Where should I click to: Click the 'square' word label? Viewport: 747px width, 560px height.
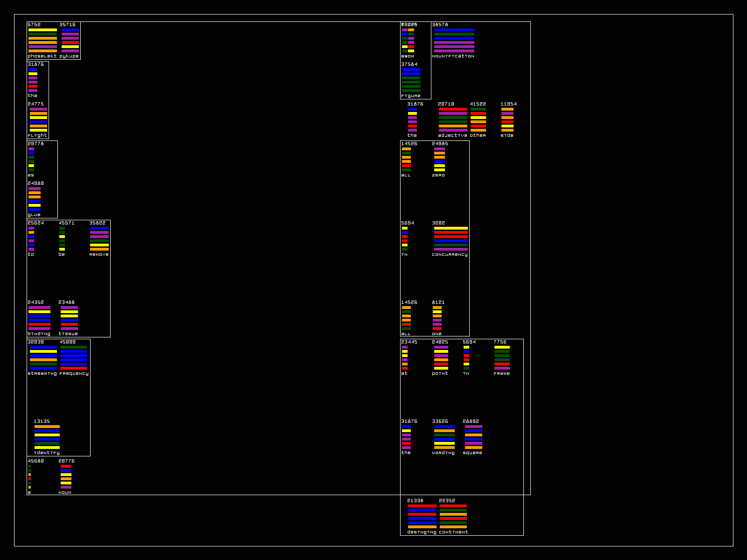tap(472, 453)
